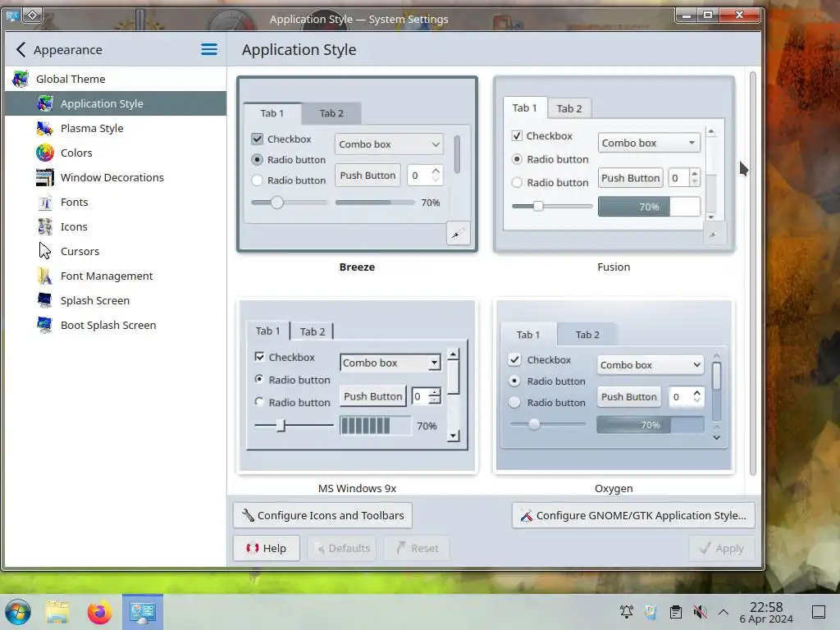
Task: Click the Splash Screen icon
Action: (x=45, y=300)
